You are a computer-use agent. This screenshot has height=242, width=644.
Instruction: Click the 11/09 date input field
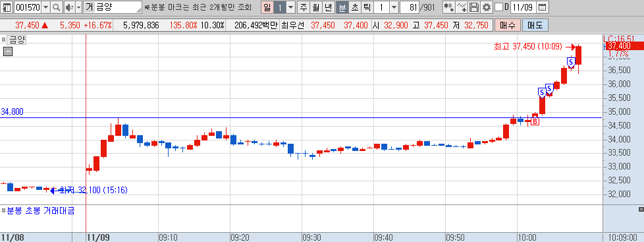pos(523,7)
